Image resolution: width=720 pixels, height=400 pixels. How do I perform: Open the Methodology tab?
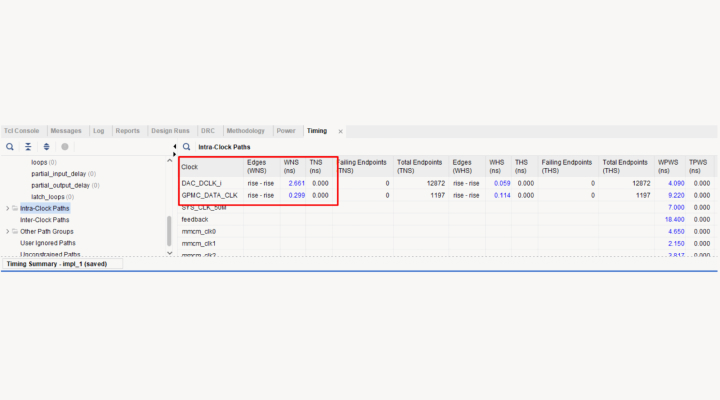point(246,131)
